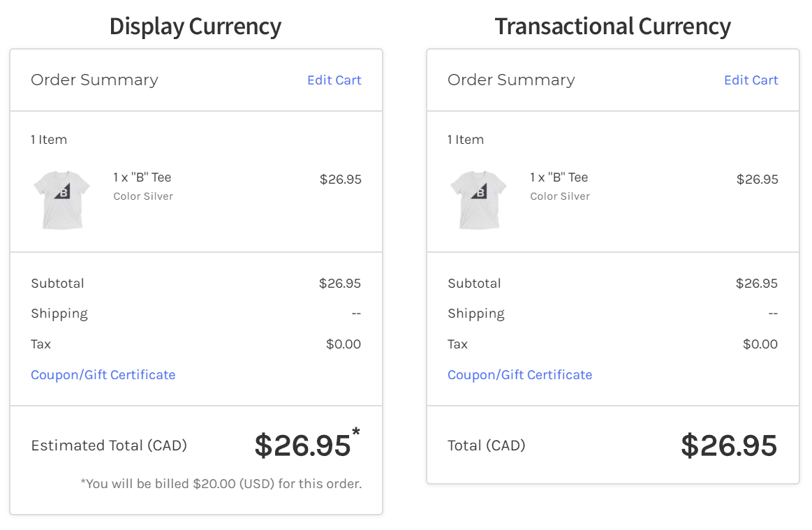Click the "B" Tee thumbnail in Display Currency panel
This screenshot has width=812, height=530.
coord(62,200)
